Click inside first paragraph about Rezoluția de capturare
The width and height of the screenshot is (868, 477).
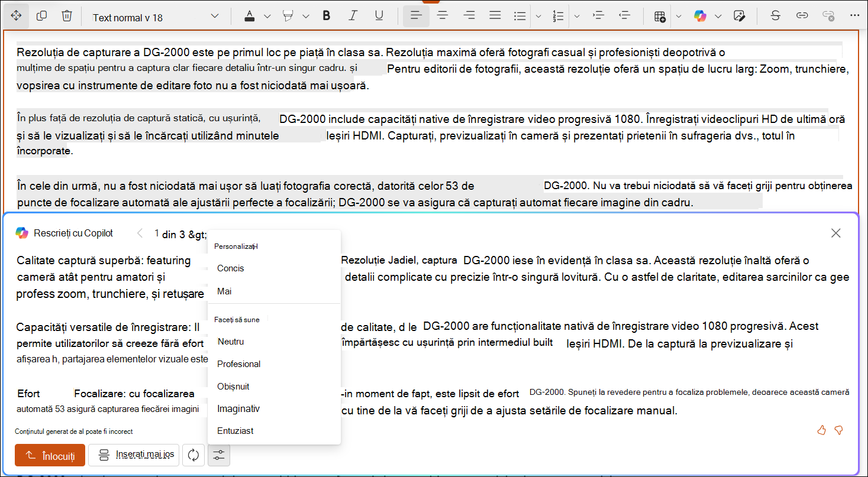433,69
